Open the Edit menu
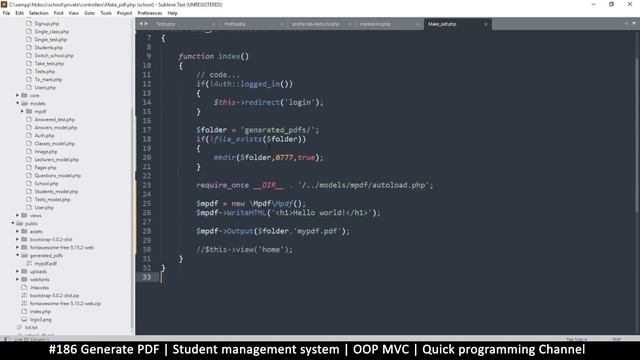The height and width of the screenshot is (360, 640). pos(20,13)
